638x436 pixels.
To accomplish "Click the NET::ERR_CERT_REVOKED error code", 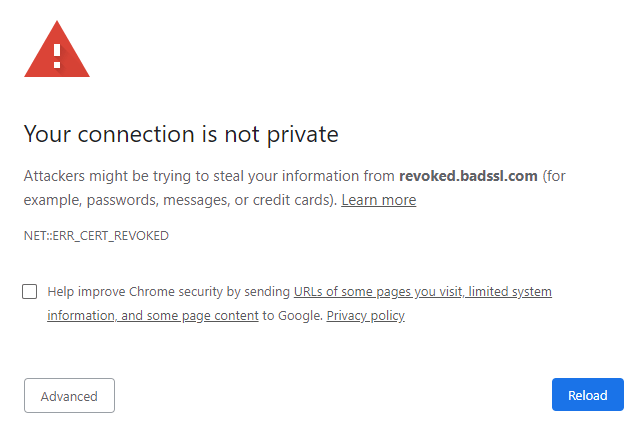I will (96, 236).
